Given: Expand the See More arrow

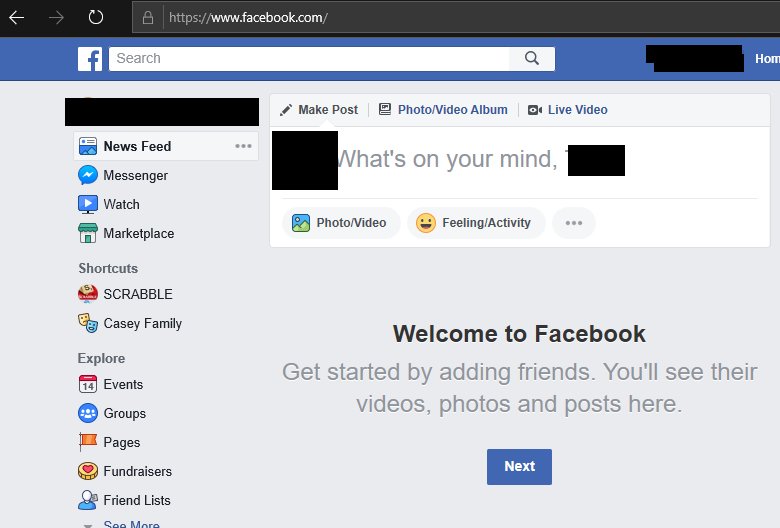Looking at the screenshot, I should [x=88, y=525].
